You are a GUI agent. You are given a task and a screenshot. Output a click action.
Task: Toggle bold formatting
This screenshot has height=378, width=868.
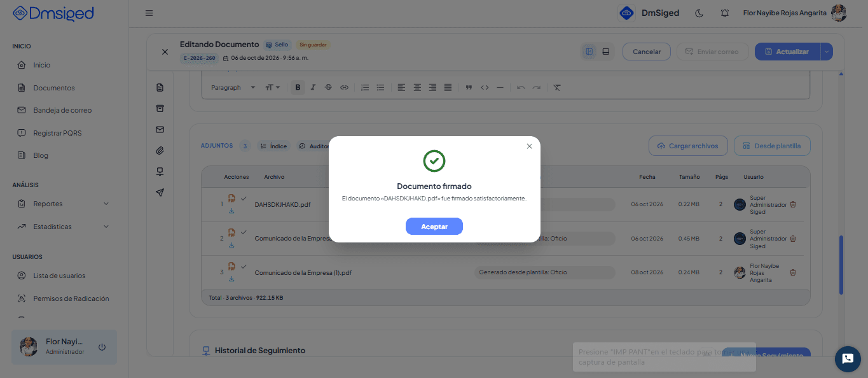click(298, 87)
